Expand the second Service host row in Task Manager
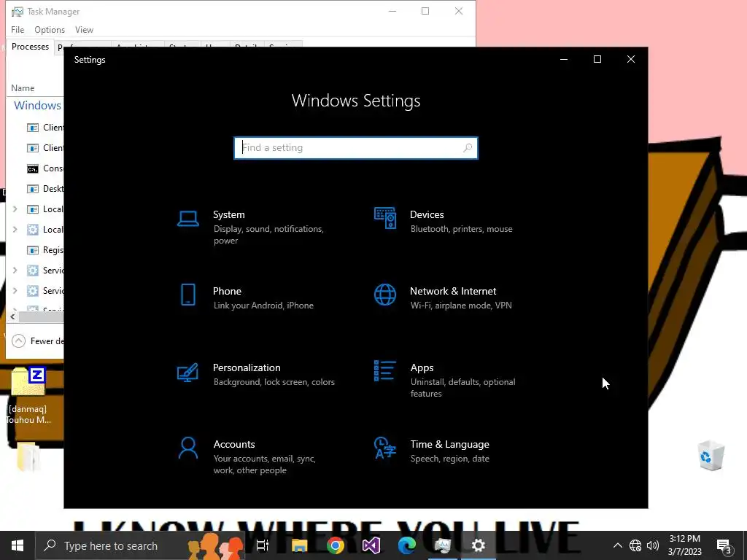Image resolution: width=747 pixels, height=560 pixels. coord(15,291)
